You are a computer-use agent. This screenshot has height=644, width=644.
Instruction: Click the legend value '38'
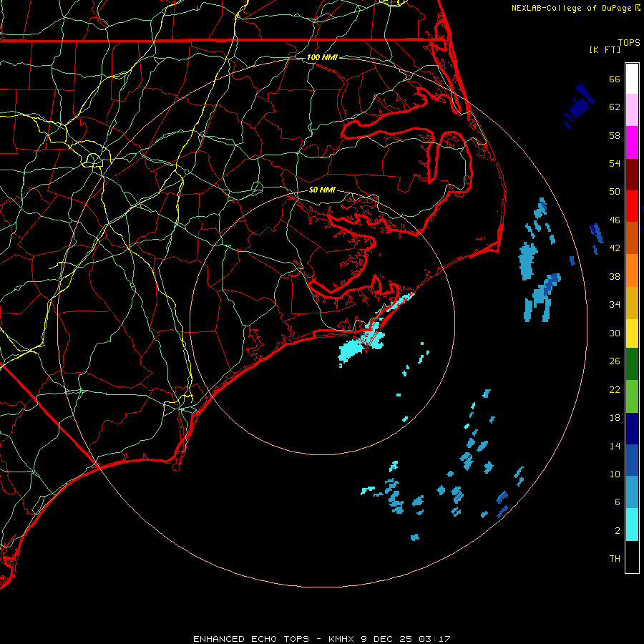(x=615, y=276)
